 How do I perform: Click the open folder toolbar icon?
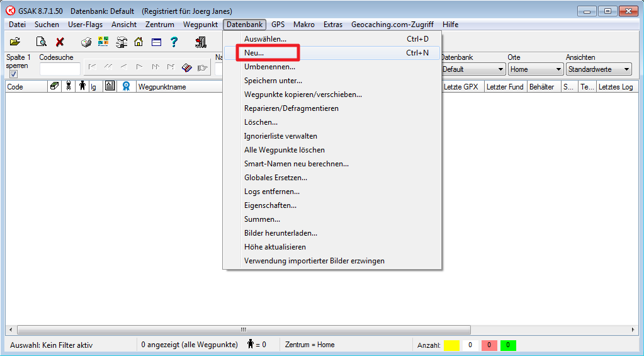(x=14, y=42)
